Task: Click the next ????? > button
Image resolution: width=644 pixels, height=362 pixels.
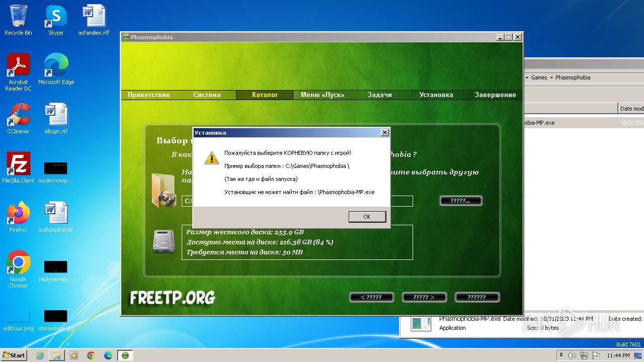Action: [x=424, y=297]
